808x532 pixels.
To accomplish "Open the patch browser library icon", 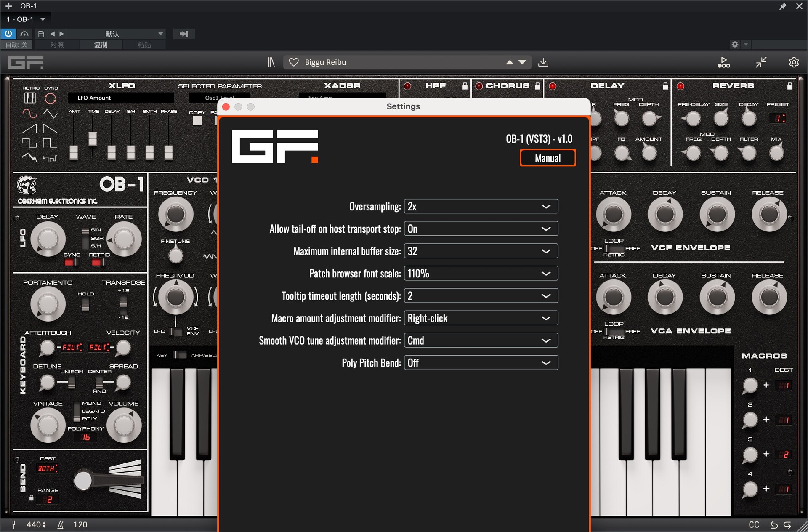I will pos(271,62).
